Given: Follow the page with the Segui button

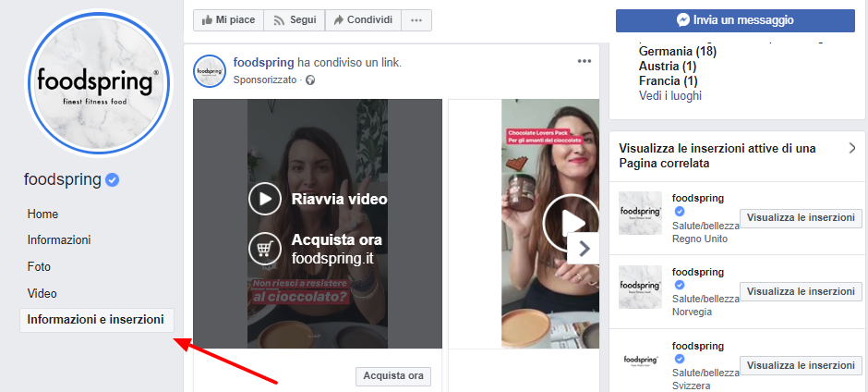Looking at the screenshot, I should click(295, 20).
